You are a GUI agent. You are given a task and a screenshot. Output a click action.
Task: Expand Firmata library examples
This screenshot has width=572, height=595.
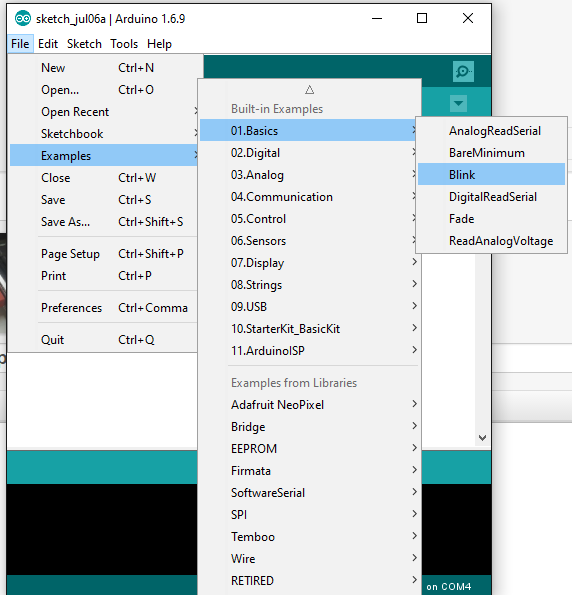(x=309, y=471)
